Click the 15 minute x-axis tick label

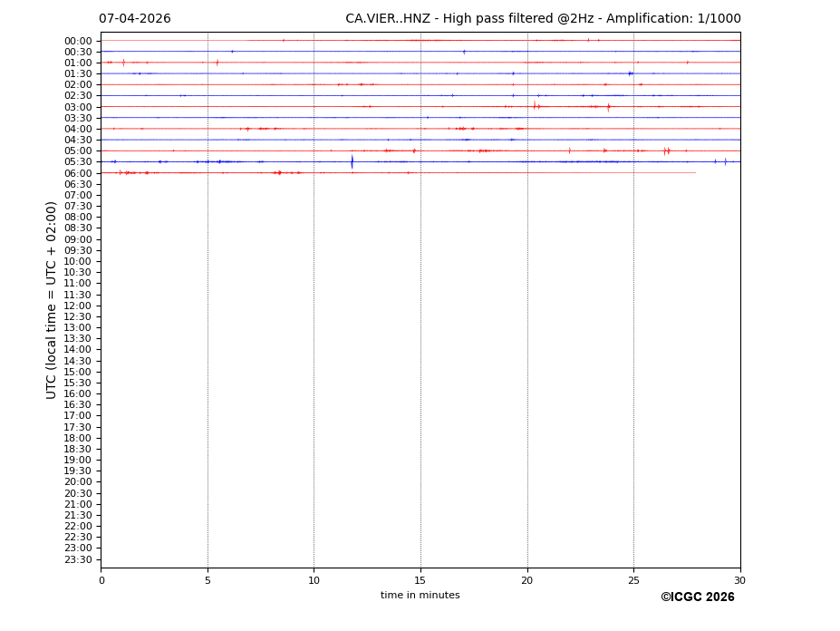click(420, 580)
